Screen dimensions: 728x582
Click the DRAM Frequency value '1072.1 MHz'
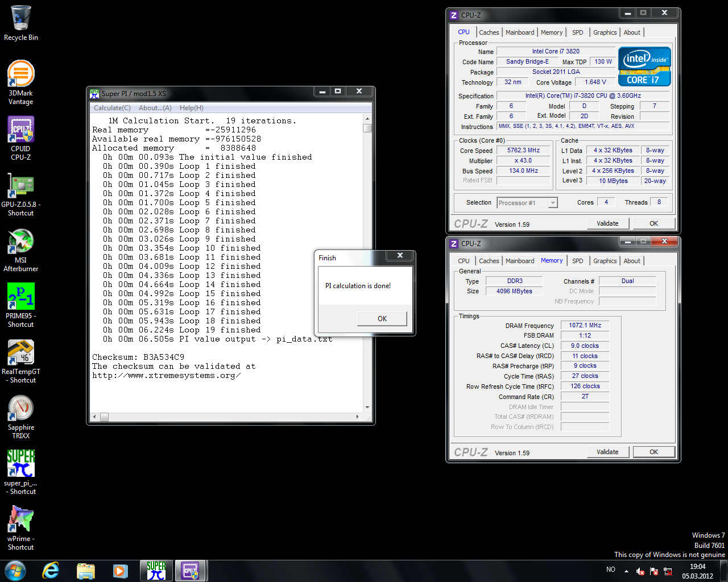point(585,326)
